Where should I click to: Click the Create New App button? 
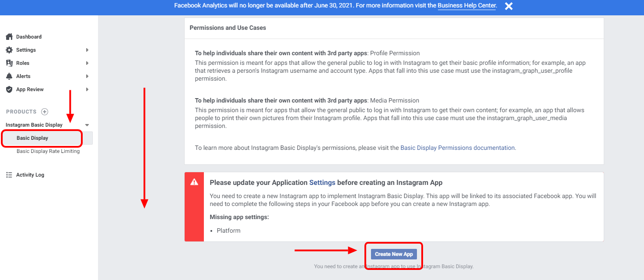click(394, 254)
